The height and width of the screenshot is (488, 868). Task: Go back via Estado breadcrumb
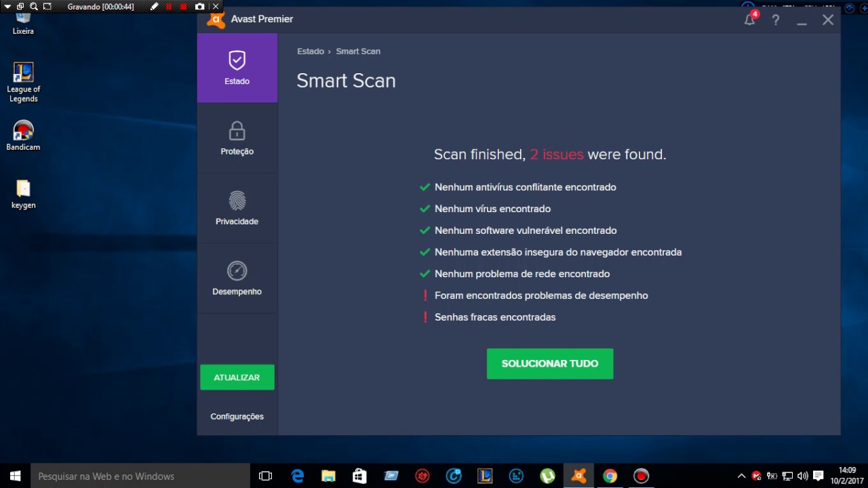[311, 52]
